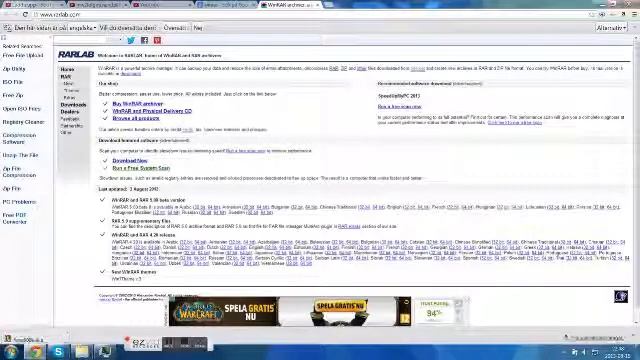
Task: Open the Zip File Compression related search
Action: point(19,172)
